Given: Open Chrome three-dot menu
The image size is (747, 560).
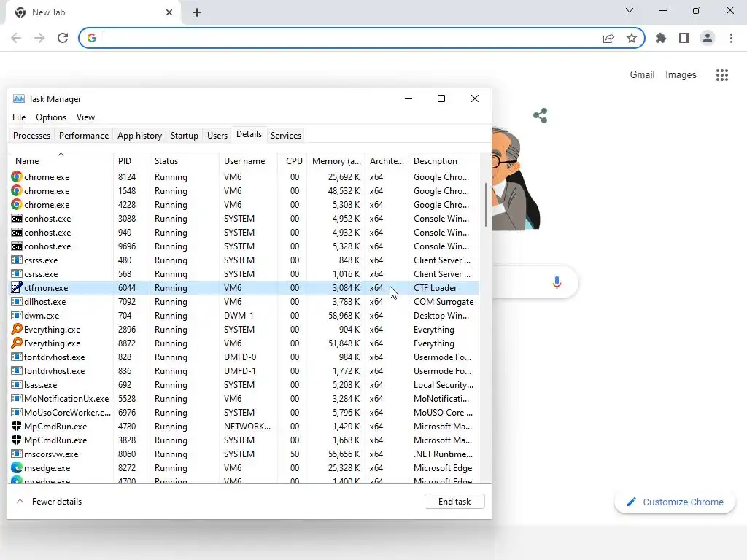Looking at the screenshot, I should (x=731, y=38).
